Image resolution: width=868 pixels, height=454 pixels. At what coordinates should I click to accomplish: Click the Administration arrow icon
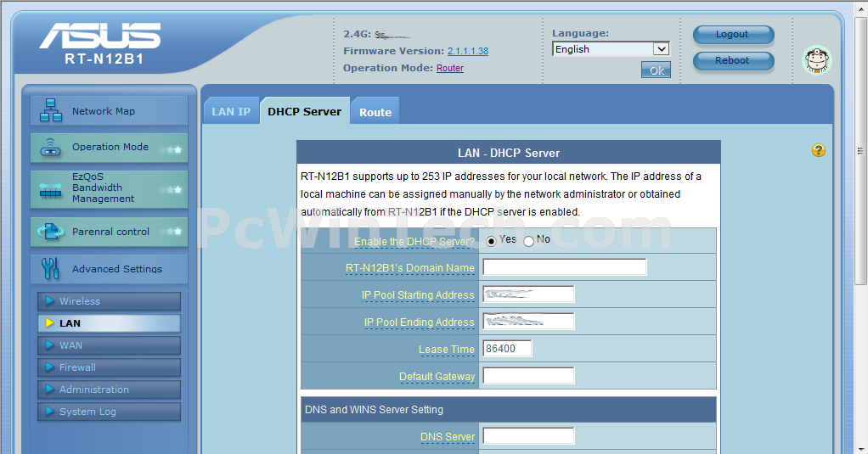(49, 390)
